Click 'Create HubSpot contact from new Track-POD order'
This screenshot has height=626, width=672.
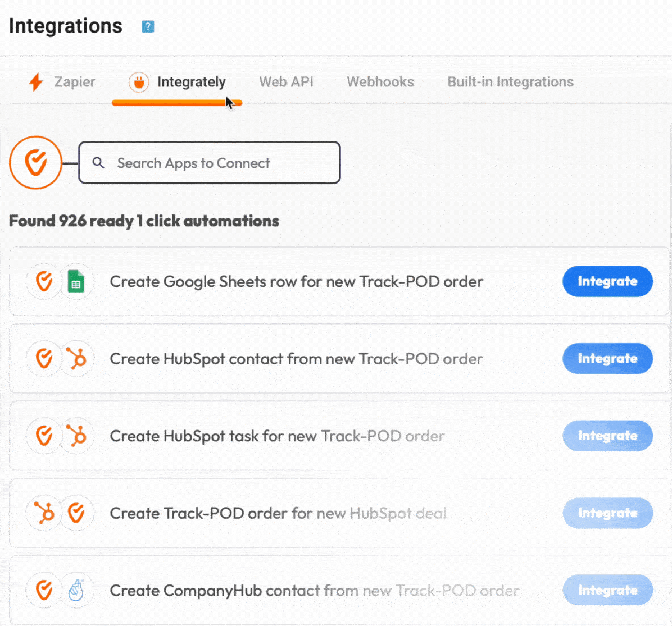click(x=297, y=359)
